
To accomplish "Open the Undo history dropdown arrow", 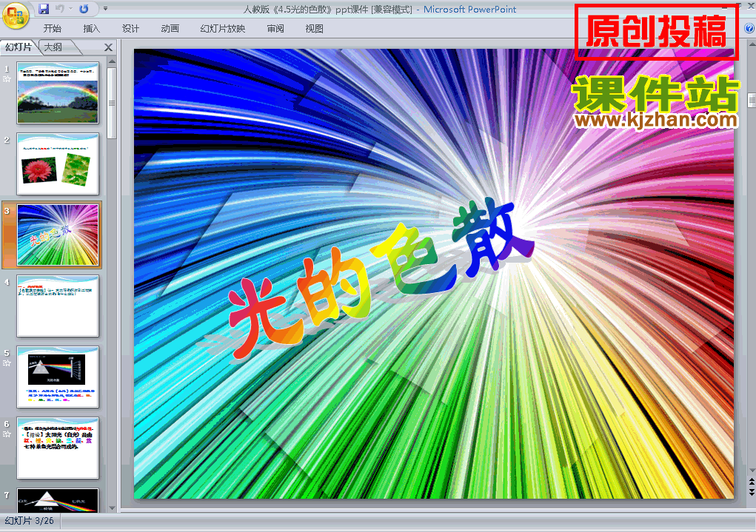I will coord(70,9).
